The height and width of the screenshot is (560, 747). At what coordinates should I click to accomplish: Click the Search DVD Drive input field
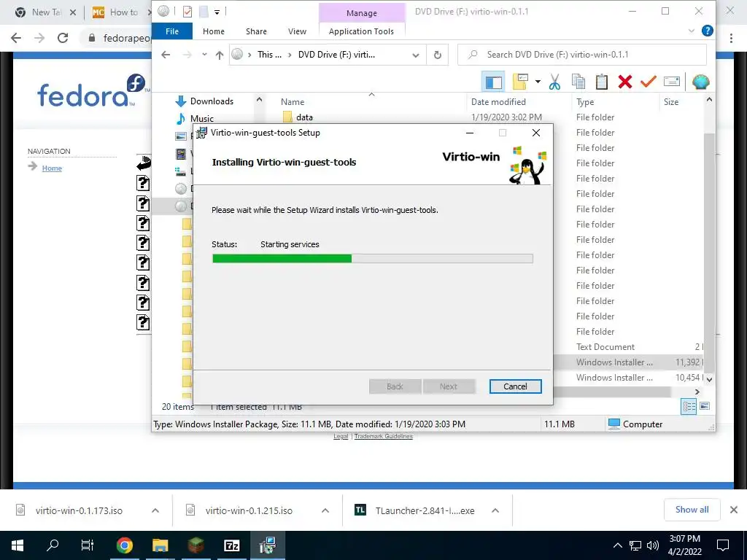581,55
